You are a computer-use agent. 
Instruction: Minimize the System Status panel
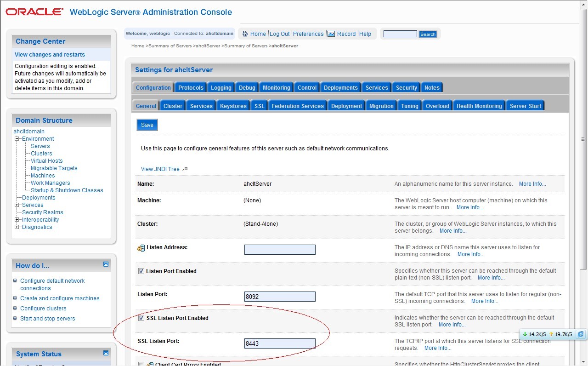(x=106, y=353)
